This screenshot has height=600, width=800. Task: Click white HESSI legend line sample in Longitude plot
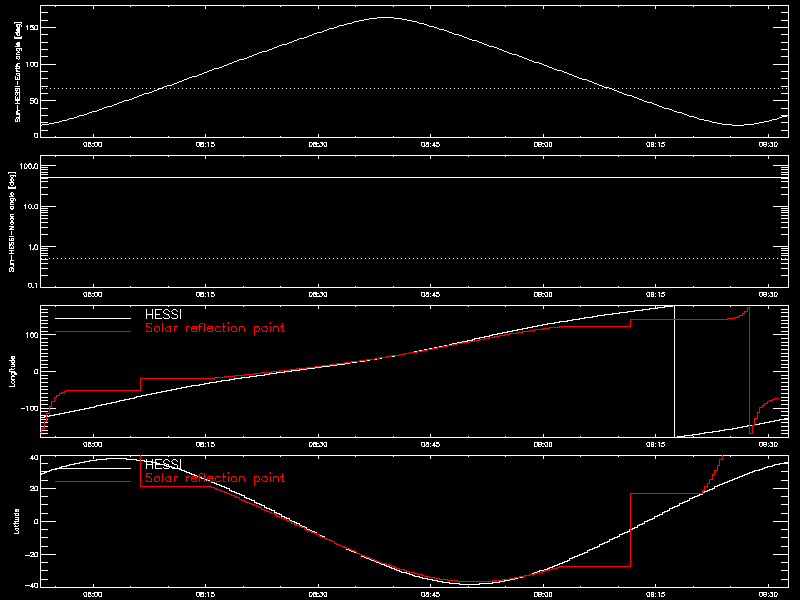pos(93,318)
